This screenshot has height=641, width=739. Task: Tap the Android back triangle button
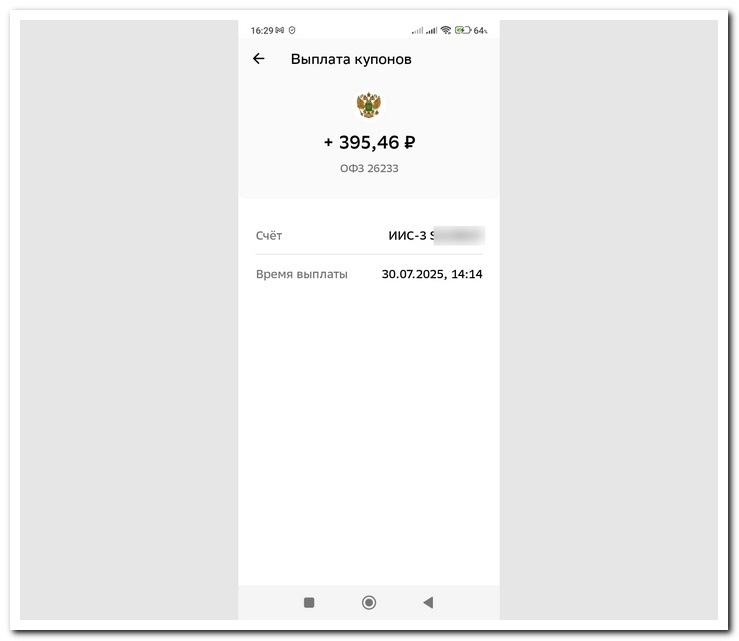tap(428, 602)
